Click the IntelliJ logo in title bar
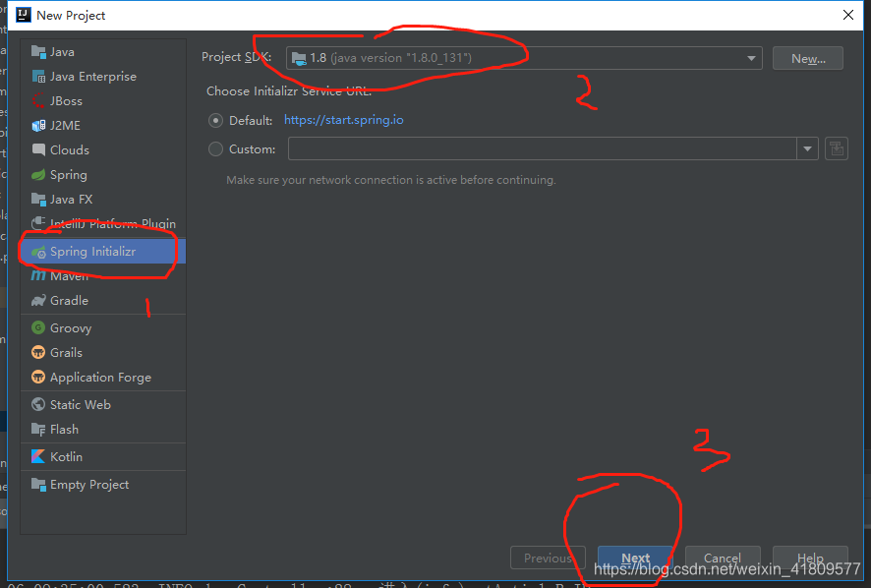Screen dimensions: 871x588 (24, 15)
